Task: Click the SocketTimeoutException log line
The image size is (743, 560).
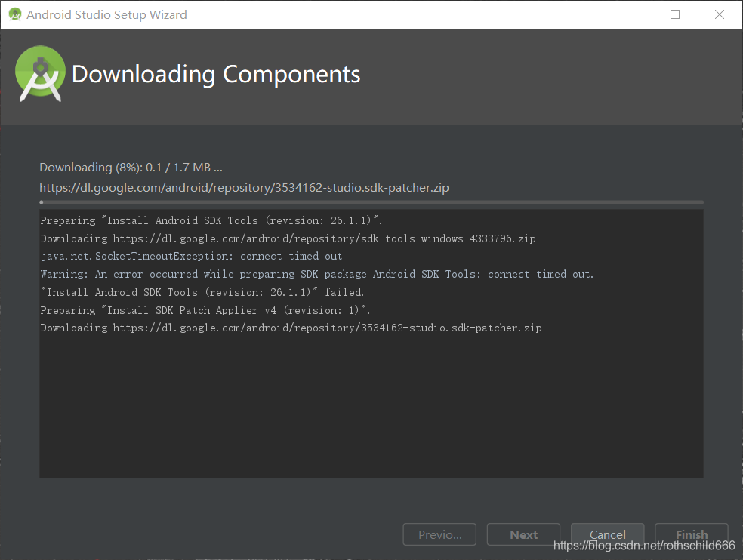Action: coord(192,257)
